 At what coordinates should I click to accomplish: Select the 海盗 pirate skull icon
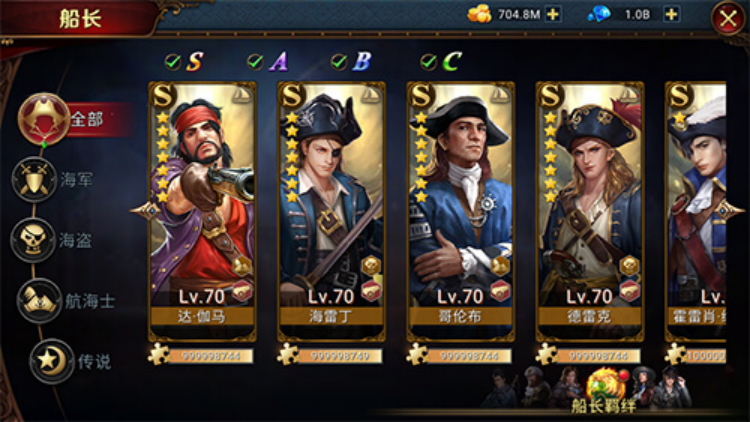click(33, 240)
